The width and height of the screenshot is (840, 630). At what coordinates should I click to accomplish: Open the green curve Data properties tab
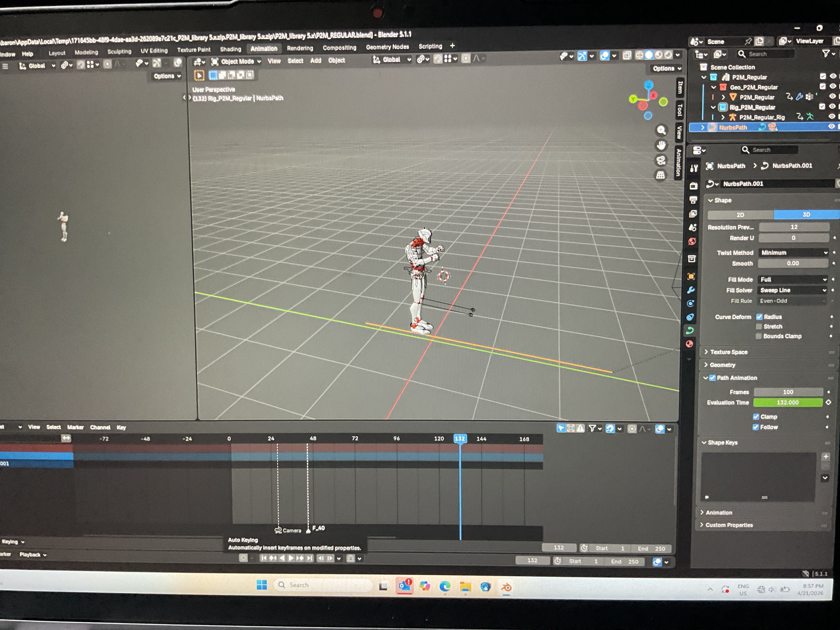pos(690,330)
